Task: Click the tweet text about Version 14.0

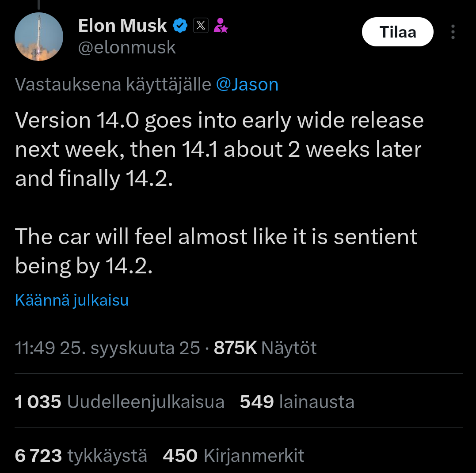Action: pos(219,149)
